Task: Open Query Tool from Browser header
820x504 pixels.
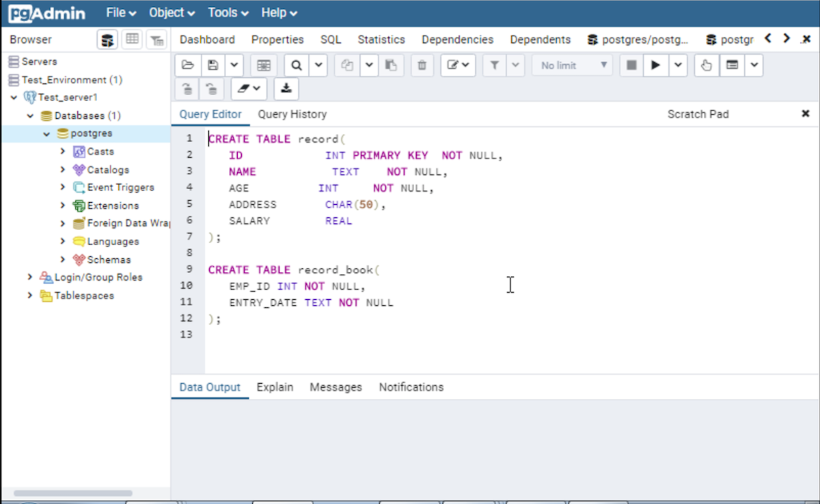Action: click(107, 40)
